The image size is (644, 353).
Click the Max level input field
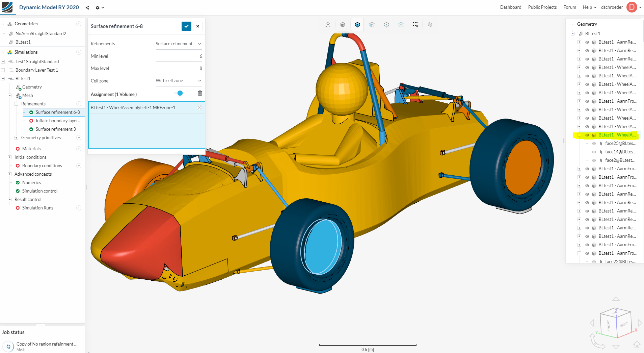179,68
